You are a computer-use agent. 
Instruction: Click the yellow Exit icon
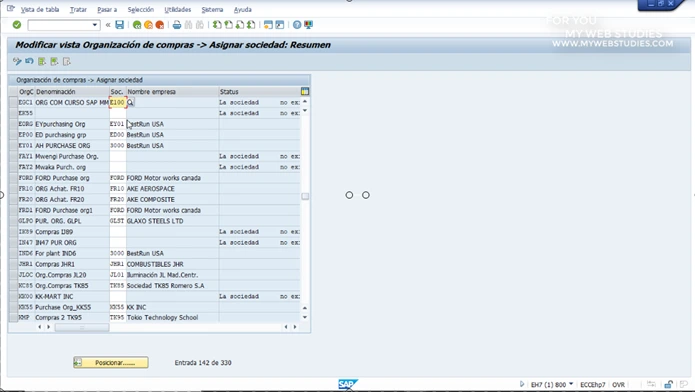coord(148,25)
